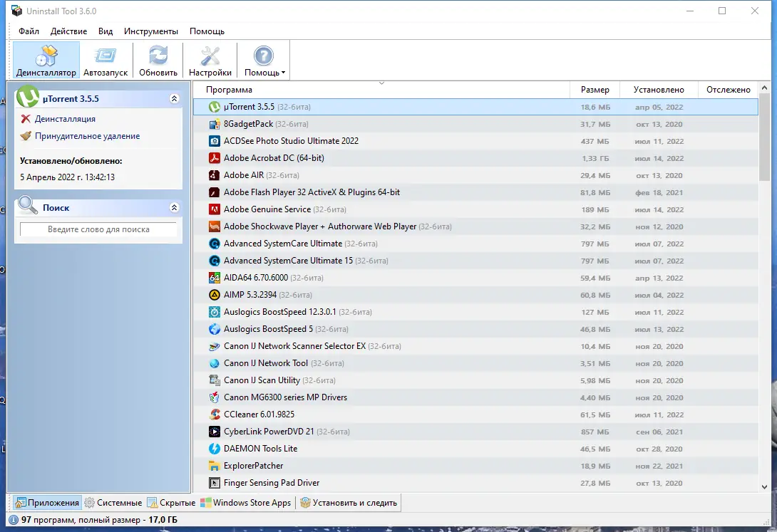Collapse the µTorrent 3.5.5 info panel
This screenshot has width=777, height=532.
(174, 98)
